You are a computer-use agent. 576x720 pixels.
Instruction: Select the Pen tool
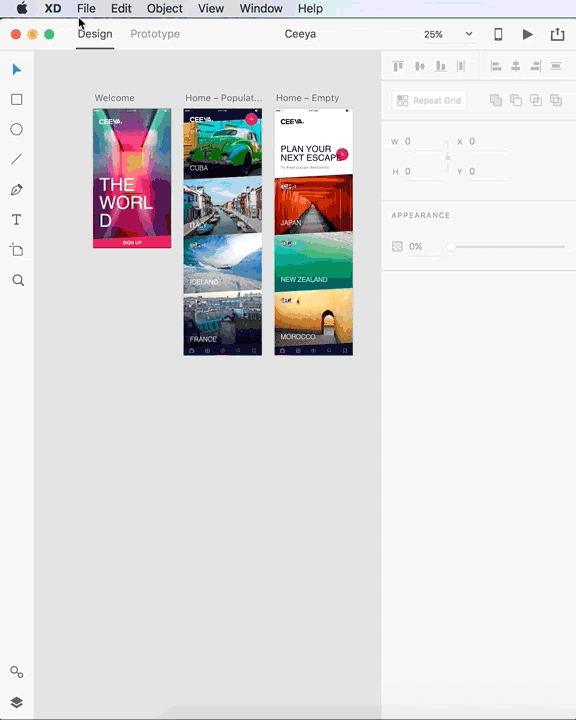coord(17,190)
